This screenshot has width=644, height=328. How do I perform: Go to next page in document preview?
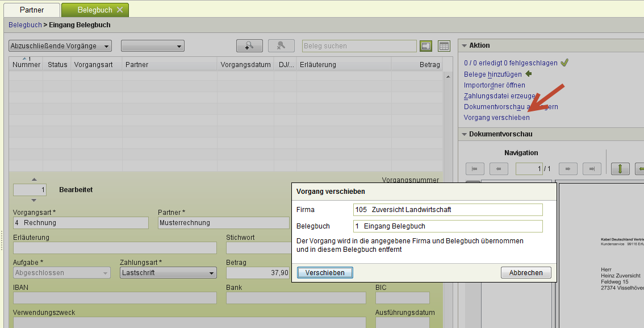[567, 169]
